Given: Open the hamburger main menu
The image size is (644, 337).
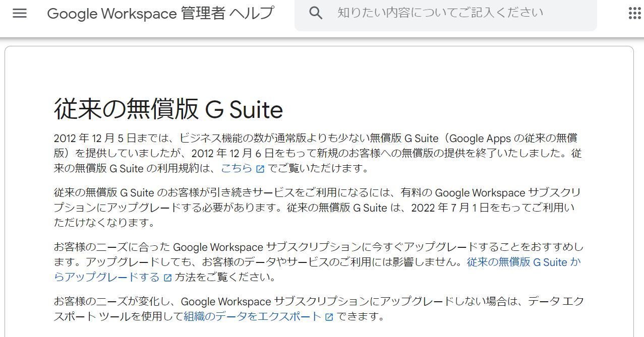Looking at the screenshot, I should tap(20, 13).
